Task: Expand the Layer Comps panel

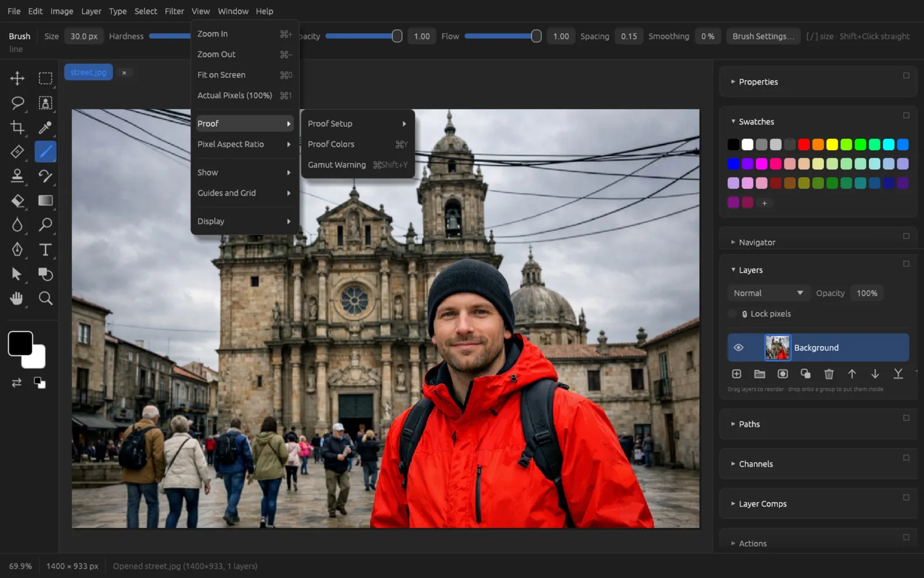Action: tap(733, 503)
